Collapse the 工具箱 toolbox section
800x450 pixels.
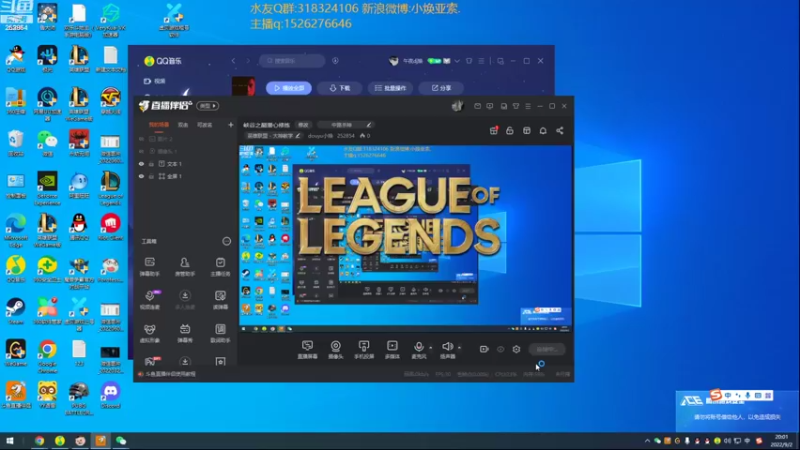pyautogui.click(x=227, y=241)
